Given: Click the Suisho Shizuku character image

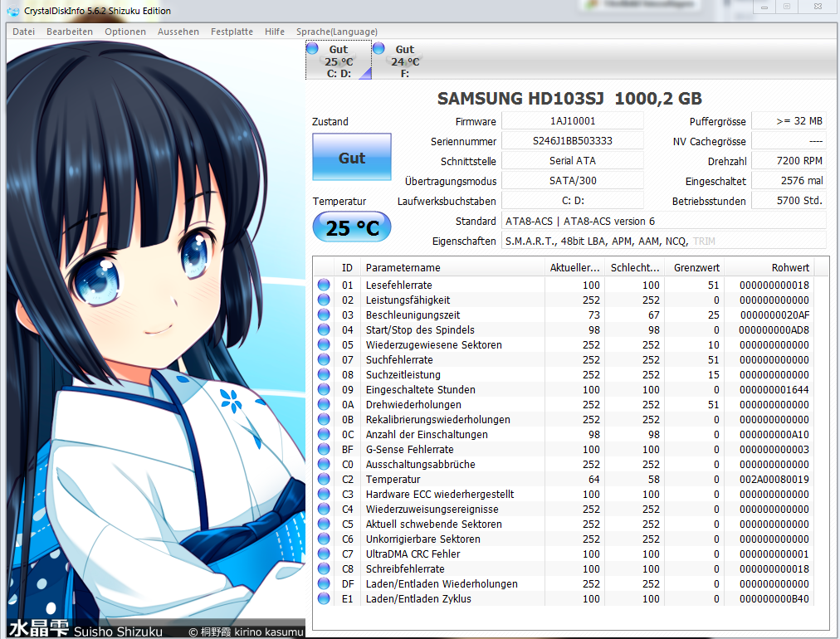Looking at the screenshot, I should pyautogui.click(x=155, y=338).
